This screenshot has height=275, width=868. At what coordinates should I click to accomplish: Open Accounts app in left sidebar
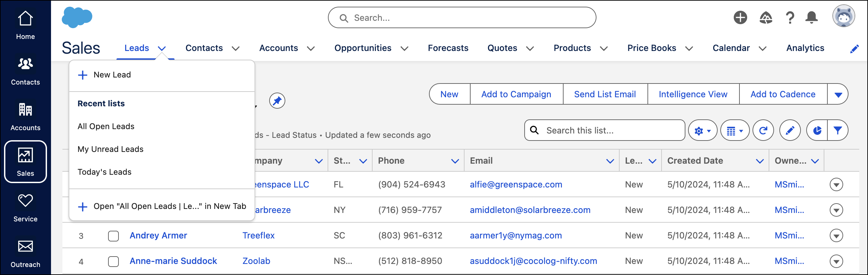click(x=25, y=117)
